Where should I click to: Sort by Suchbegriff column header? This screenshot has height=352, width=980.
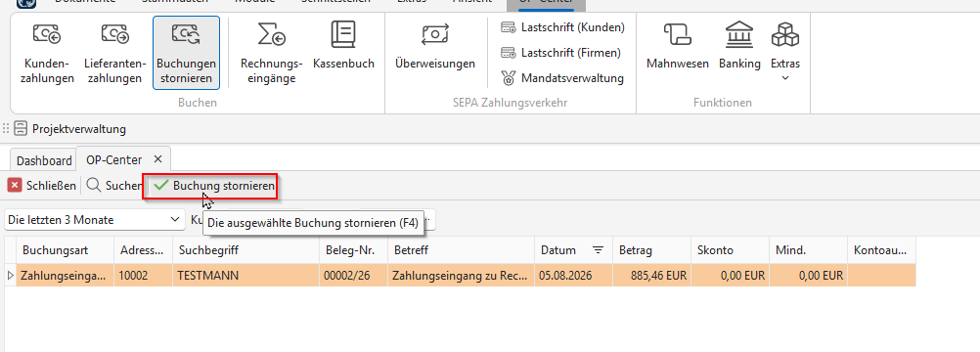click(246, 250)
